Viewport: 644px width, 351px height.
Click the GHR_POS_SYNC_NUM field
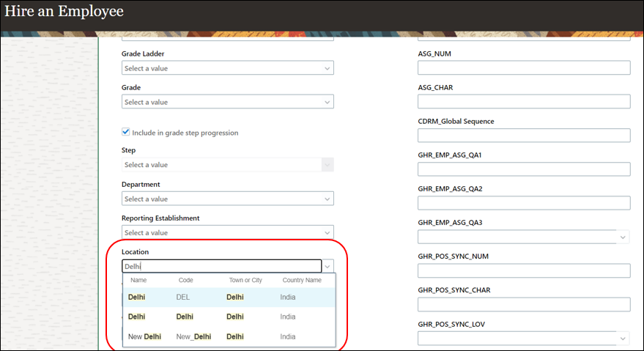524,270
